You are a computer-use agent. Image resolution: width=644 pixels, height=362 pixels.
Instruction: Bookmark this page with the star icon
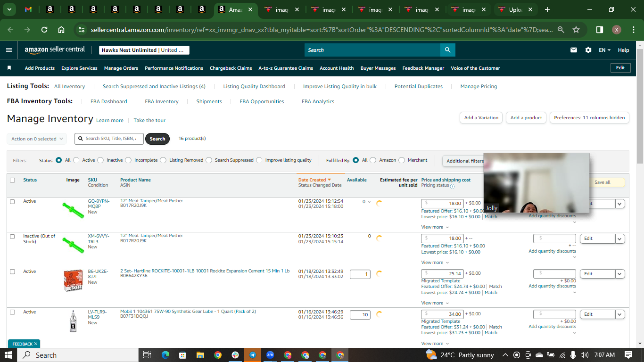click(x=576, y=30)
